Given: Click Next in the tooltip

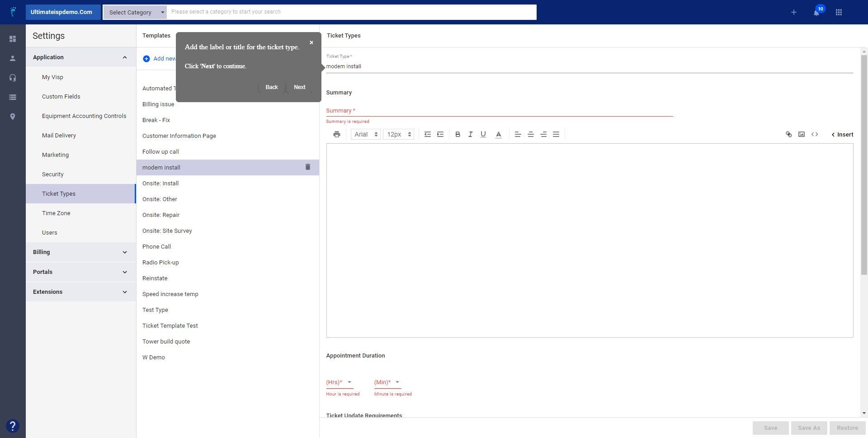Looking at the screenshot, I should 299,87.
